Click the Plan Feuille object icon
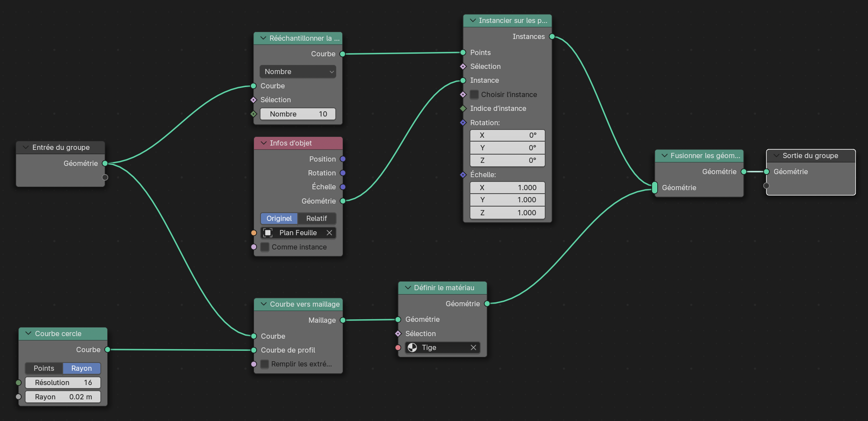The image size is (868, 421). 268,233
